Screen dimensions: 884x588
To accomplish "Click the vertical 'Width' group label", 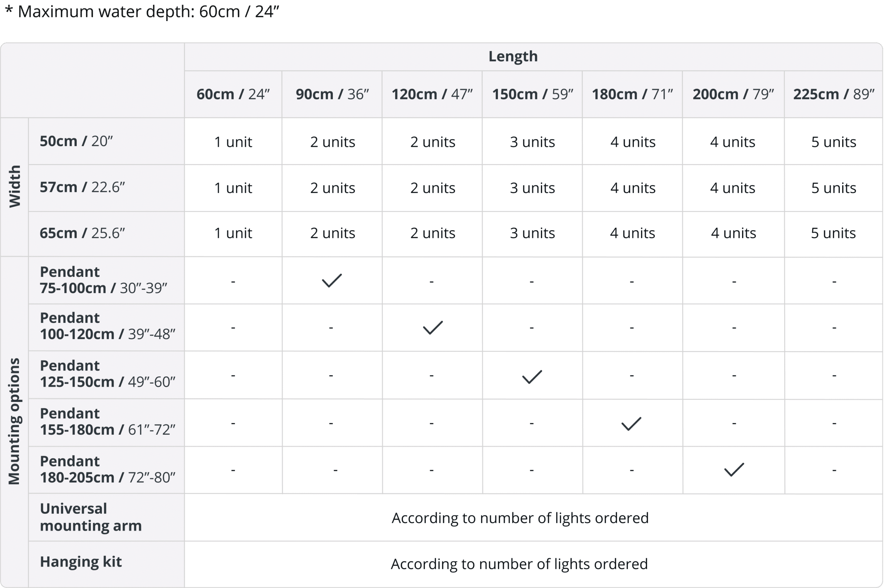I will pyautogui.click(x=15, y=186).
